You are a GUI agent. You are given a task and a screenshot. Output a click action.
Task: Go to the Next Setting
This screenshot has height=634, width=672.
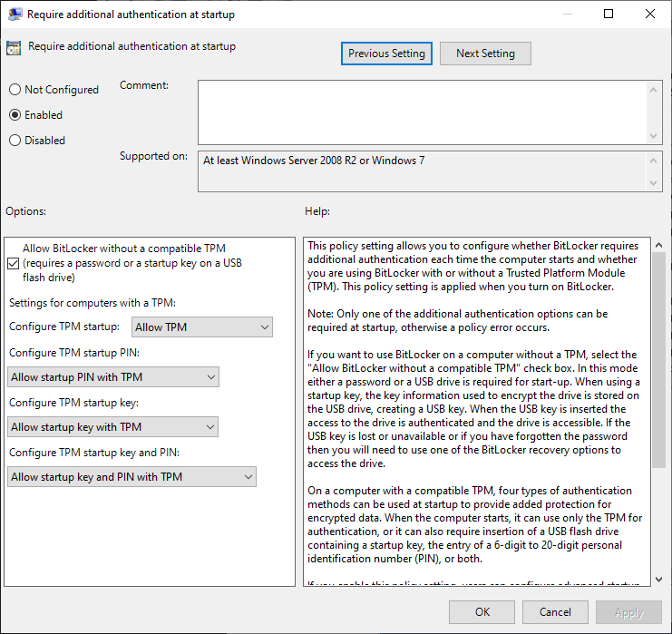[x=485, y=54]
